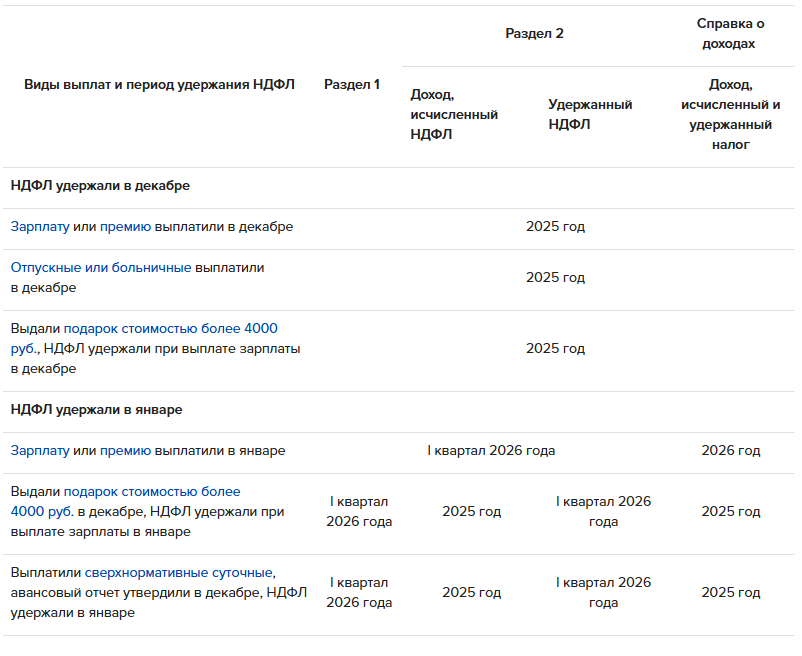The width and height of the screenshot is (802, 656).
Task: Click the Удержанный НДФЛ subheader
Action: point(590,115)
